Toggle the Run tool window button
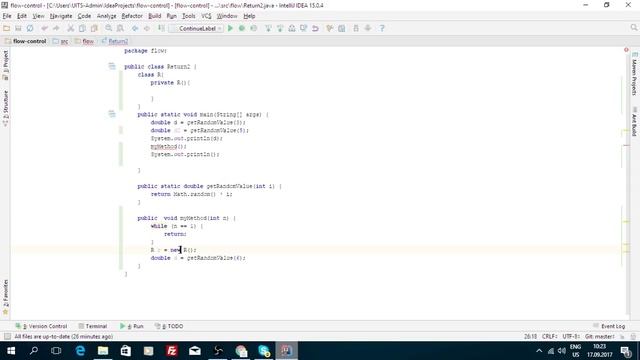Image resolution: width=640 pixels, height=360 pixels. pyautogui.click(x=132, y=326)
